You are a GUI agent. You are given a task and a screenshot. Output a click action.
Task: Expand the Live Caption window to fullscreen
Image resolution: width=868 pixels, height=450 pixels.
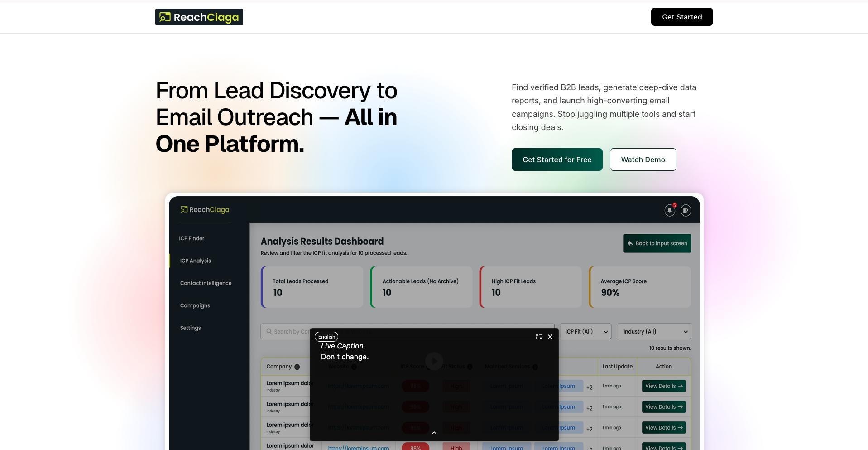539,337
